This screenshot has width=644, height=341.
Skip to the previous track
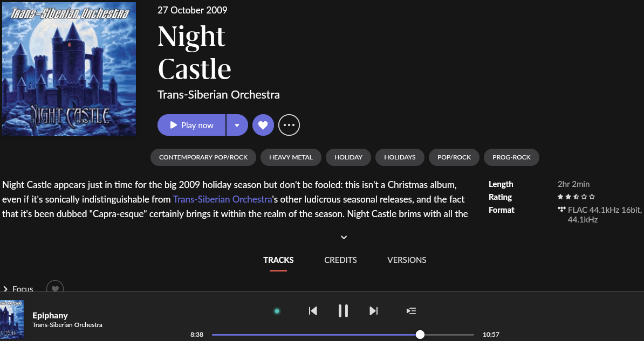click(x=313, y=311)
